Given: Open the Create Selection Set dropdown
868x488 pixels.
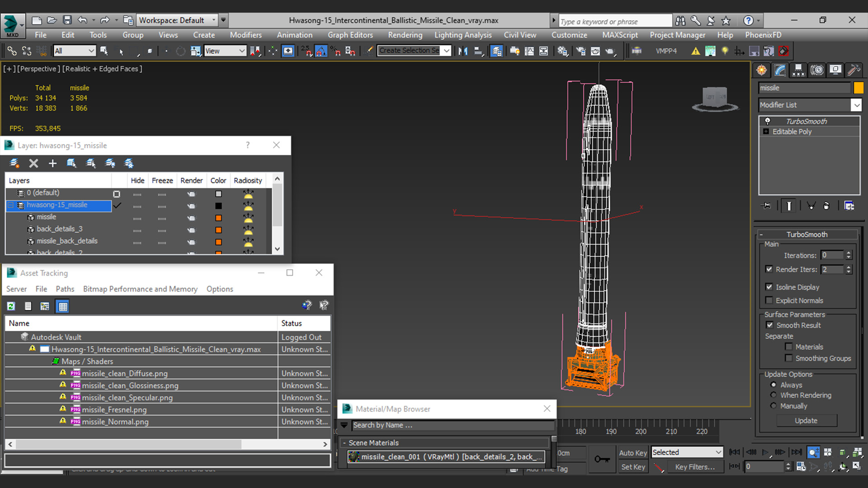Looking at the screenshot, I should 414,51.
